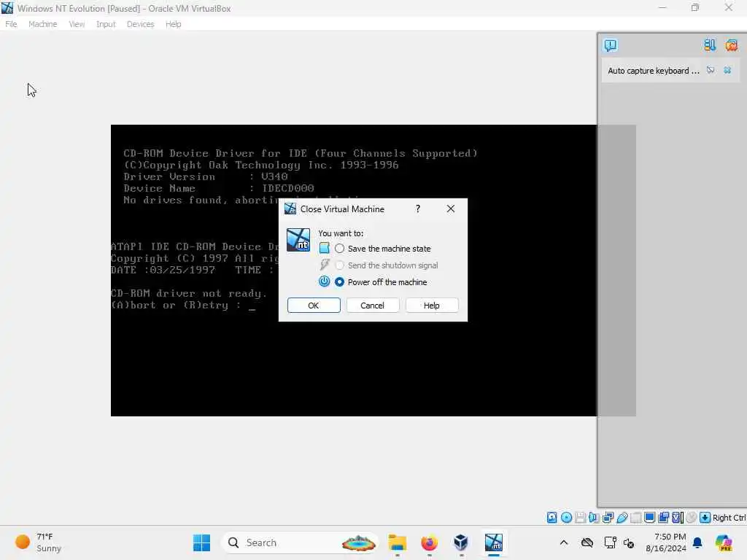Click the shared folders status icon

[x=635, y=518]
